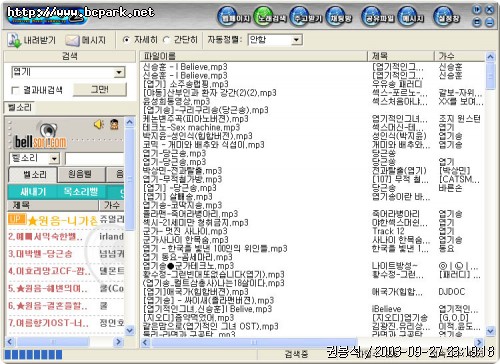The width and height of the screenshot is (500, 364).
Task: Click the 제목 header in ringtone list
Action: 53,205
